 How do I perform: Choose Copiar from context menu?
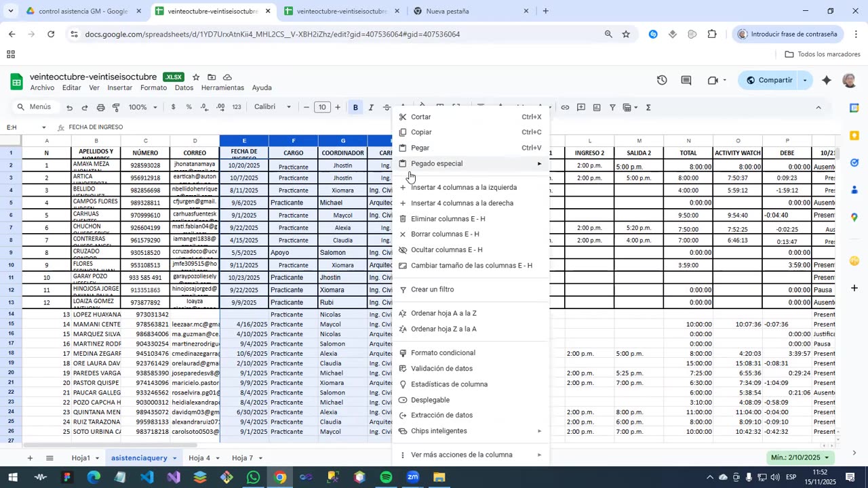tap(471, 132)
